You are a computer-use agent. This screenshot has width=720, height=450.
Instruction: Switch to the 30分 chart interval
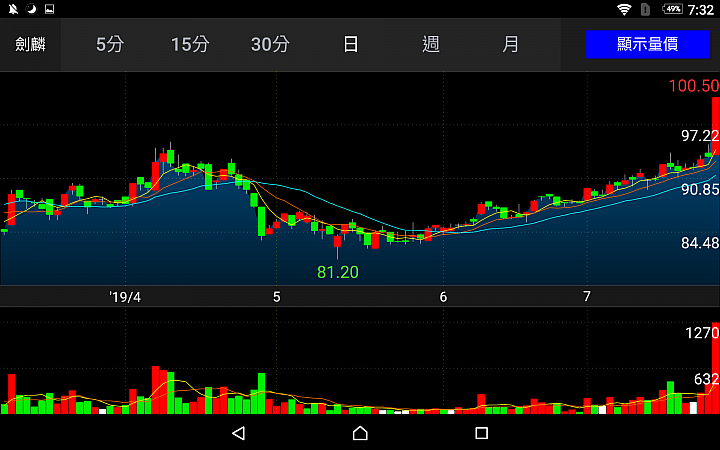(x=270, y=45)
